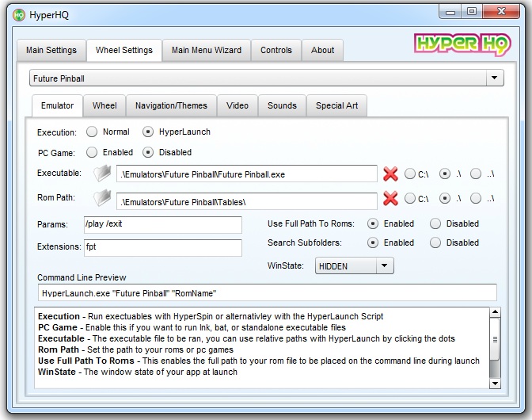Image resolution: width=532 pixels, height=420 pixels.
Task: Choose the C:\ path option for Executable
Action: 410,174
